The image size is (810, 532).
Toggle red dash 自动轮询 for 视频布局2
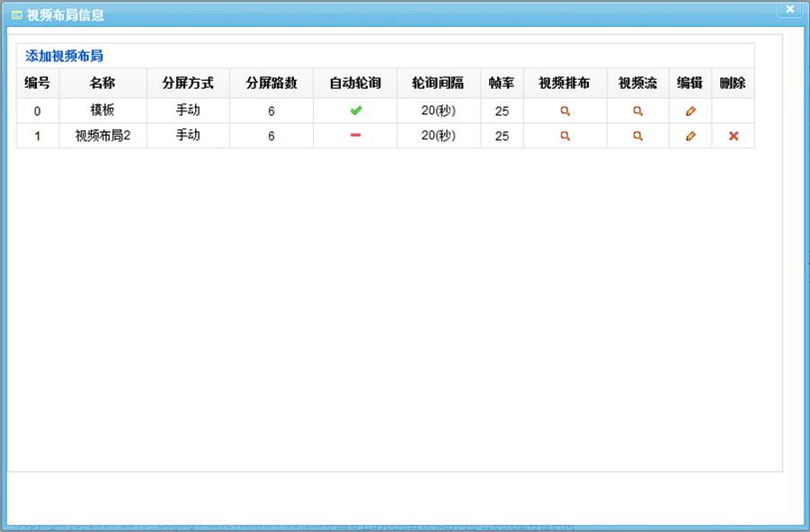(x=355, y=136)
